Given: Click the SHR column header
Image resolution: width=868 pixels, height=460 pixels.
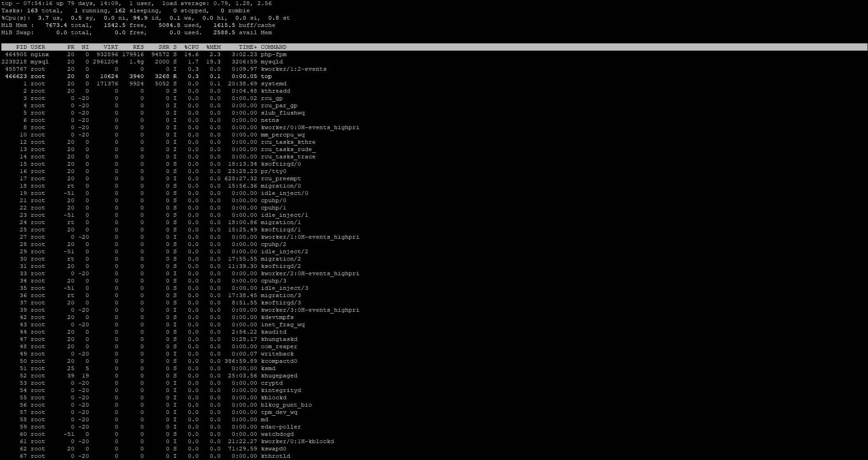Looking at the screenshot, I should point(164,47).
